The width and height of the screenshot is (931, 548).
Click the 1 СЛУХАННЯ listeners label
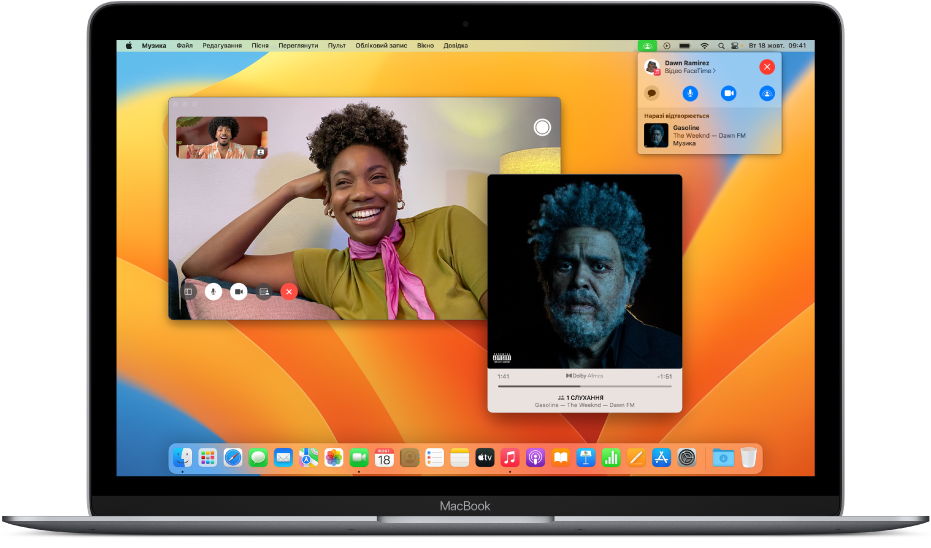(581, 397)
